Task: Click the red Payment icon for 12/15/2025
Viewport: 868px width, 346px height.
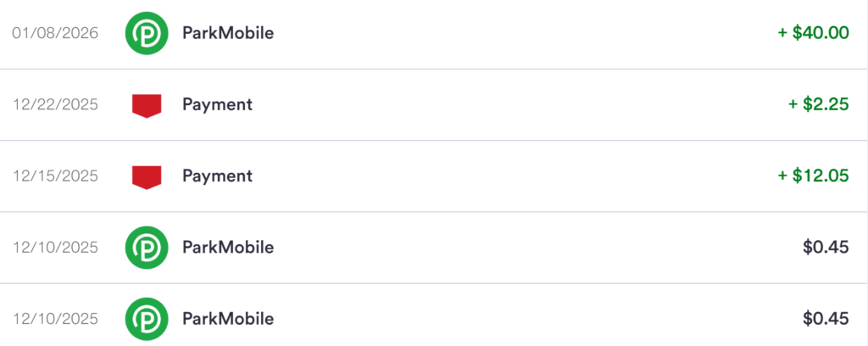Action: point(146,176)
